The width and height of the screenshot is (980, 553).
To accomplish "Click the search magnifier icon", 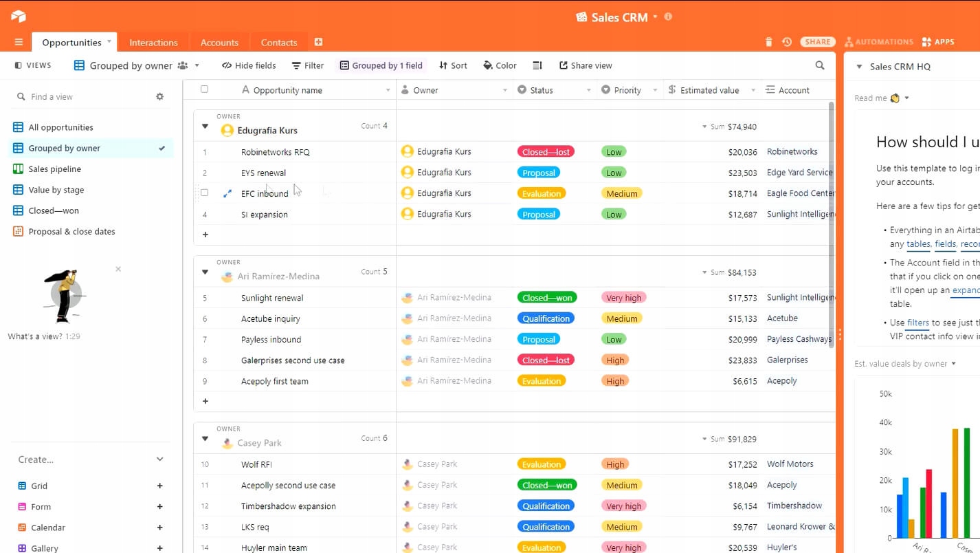I will [820, 65].
